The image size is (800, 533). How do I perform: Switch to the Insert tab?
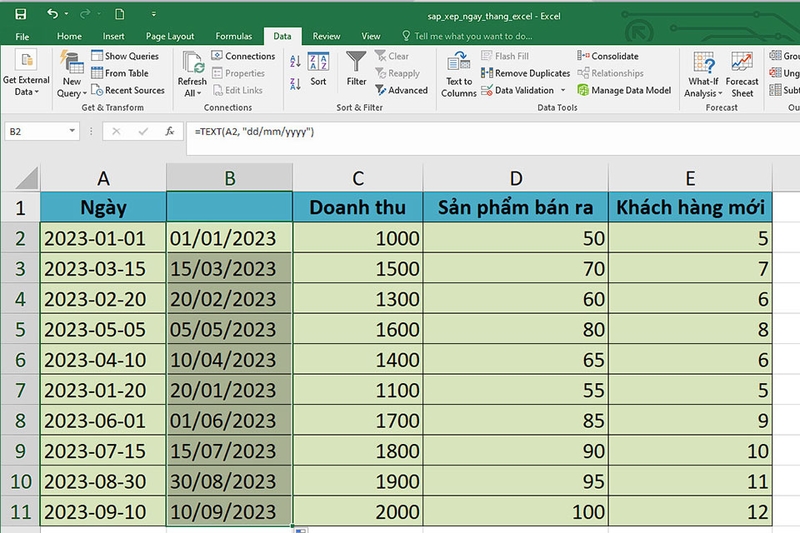pos(113,36)
